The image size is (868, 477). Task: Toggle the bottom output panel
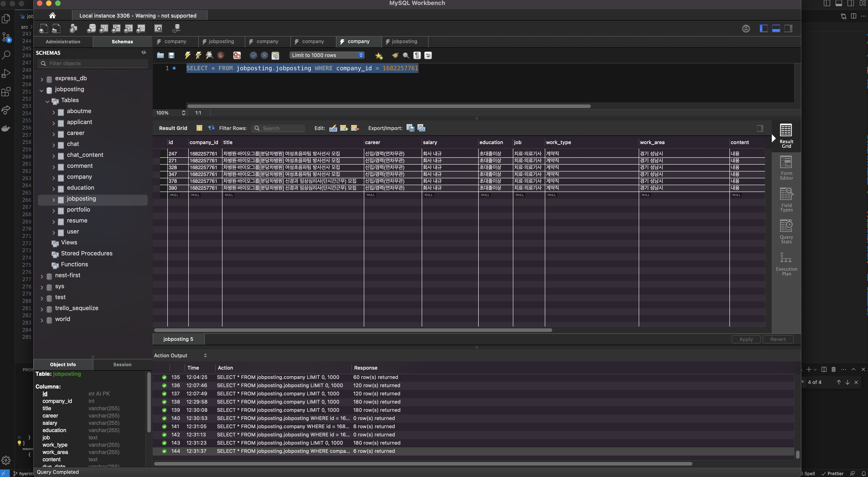pyautogui.click(x=776, y=29)
